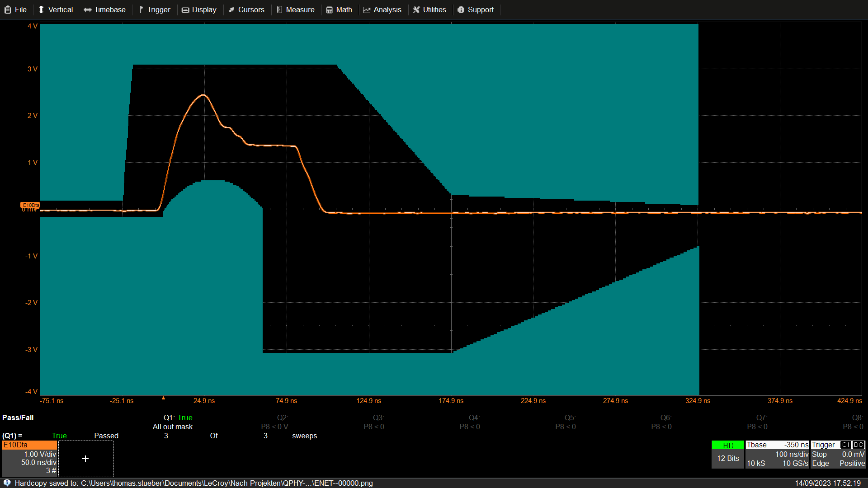Screen dimensions: 868x488
Task: Toggle the green HD indicator
Action: coord(727,446)
